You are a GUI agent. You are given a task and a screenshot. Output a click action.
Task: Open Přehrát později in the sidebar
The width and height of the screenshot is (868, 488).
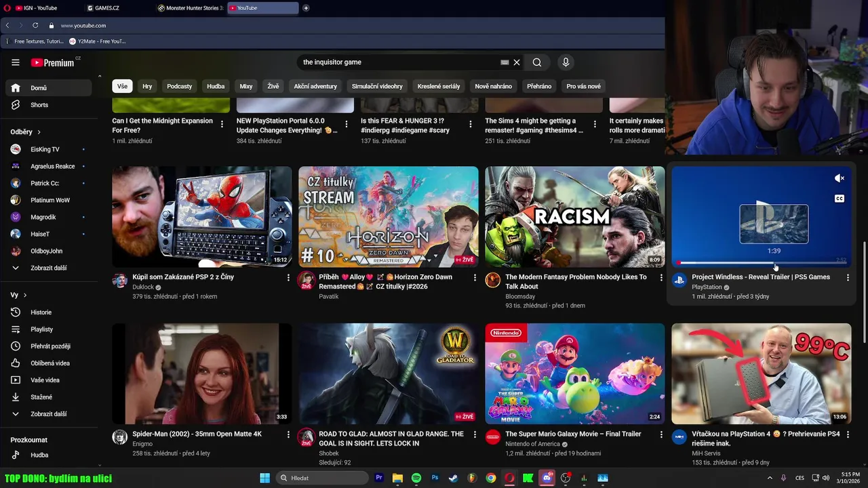pyautogui.click(x=48, y=346)
